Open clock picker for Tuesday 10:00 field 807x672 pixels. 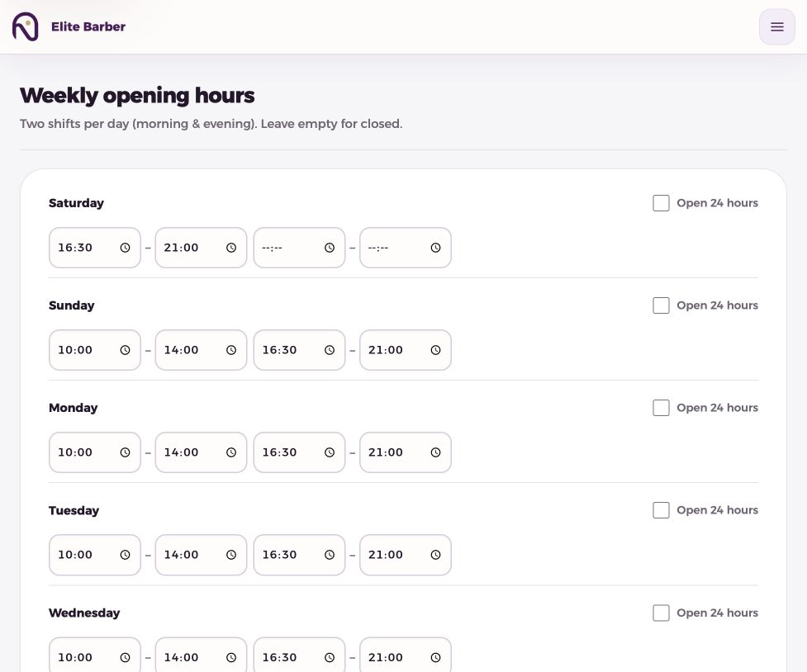(125, 555)
